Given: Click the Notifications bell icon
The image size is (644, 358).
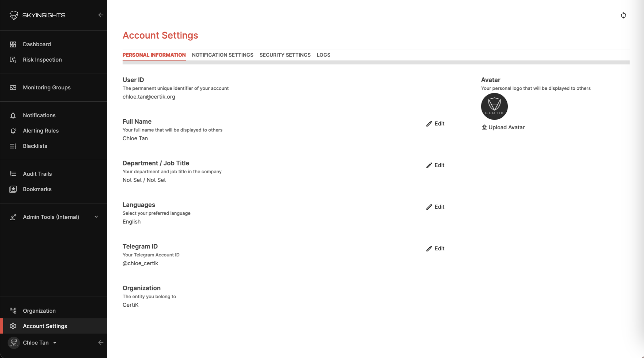Looking at the screenshot, I should coord(13,115).
